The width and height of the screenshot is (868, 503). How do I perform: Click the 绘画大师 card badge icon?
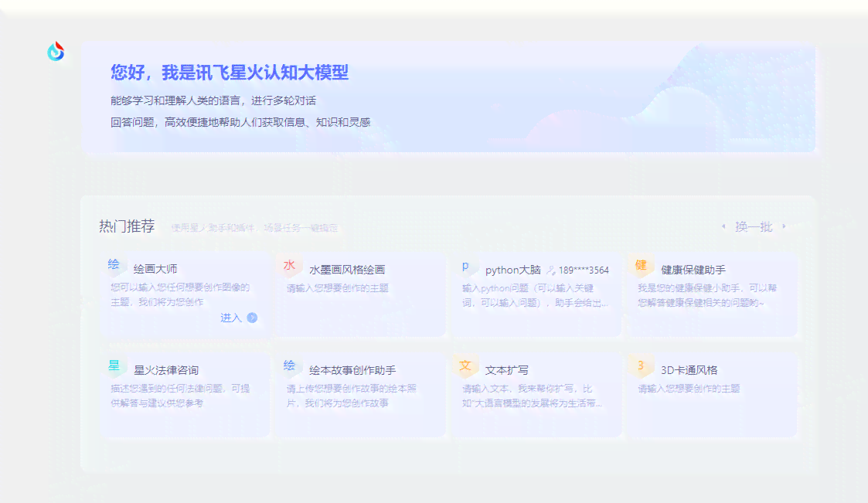[x=114, y=264]
